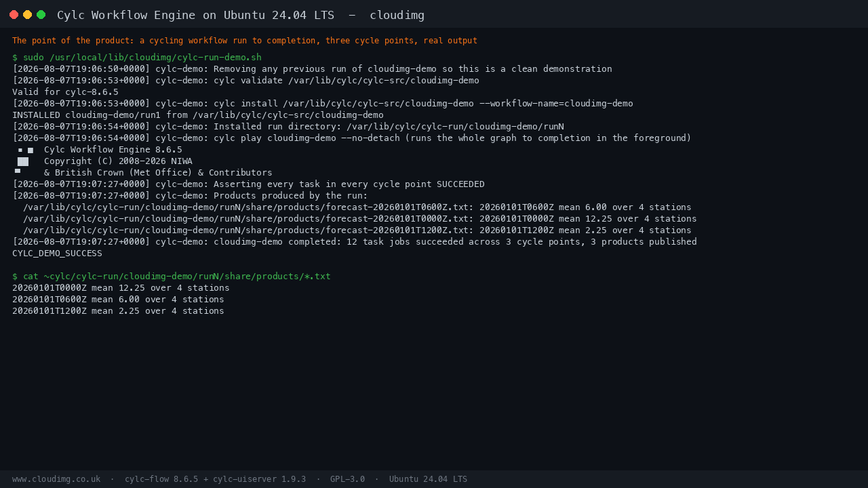Select the forecast-20260101T1200Z.txt file path line
Image resolution: width=868 pixels, height=488 pixels.
pos(357,230)
